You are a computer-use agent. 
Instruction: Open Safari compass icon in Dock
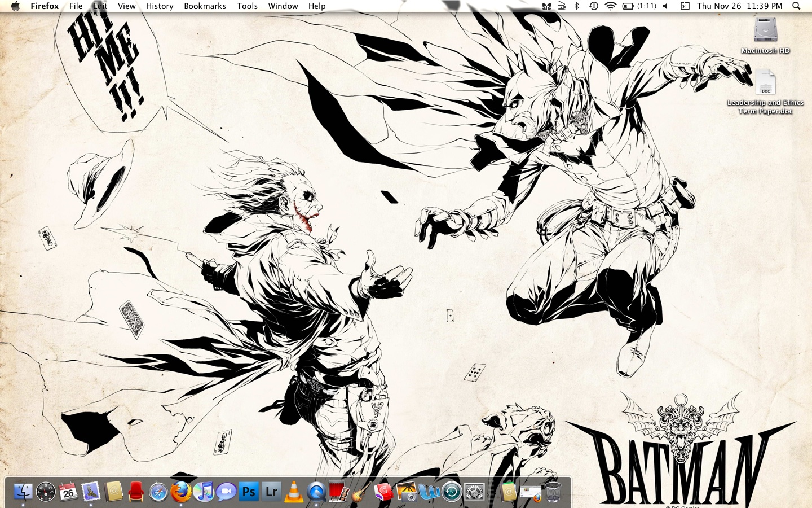[x=158, y=492]
